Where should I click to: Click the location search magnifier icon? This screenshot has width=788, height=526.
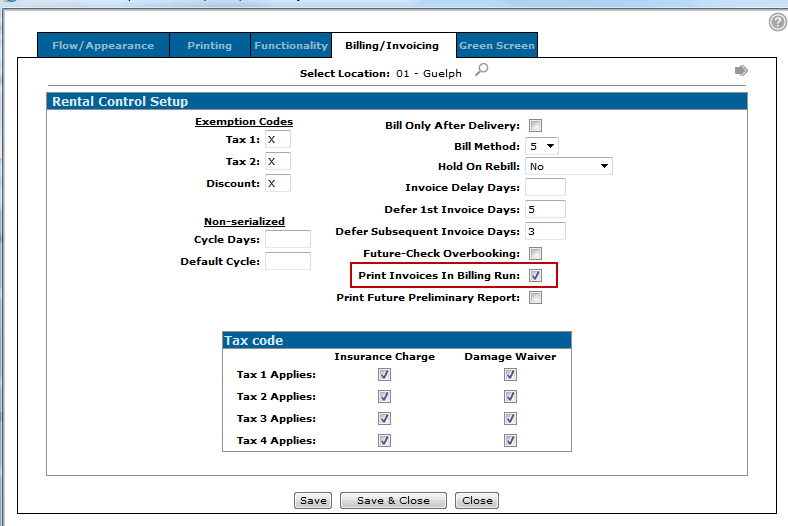(x=481, y=70)
